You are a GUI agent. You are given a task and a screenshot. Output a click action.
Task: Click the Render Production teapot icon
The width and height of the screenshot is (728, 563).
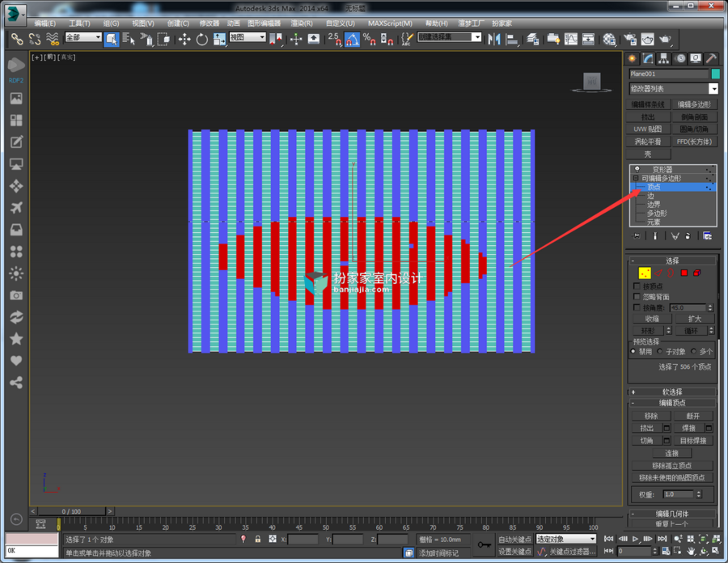[666, 40]
